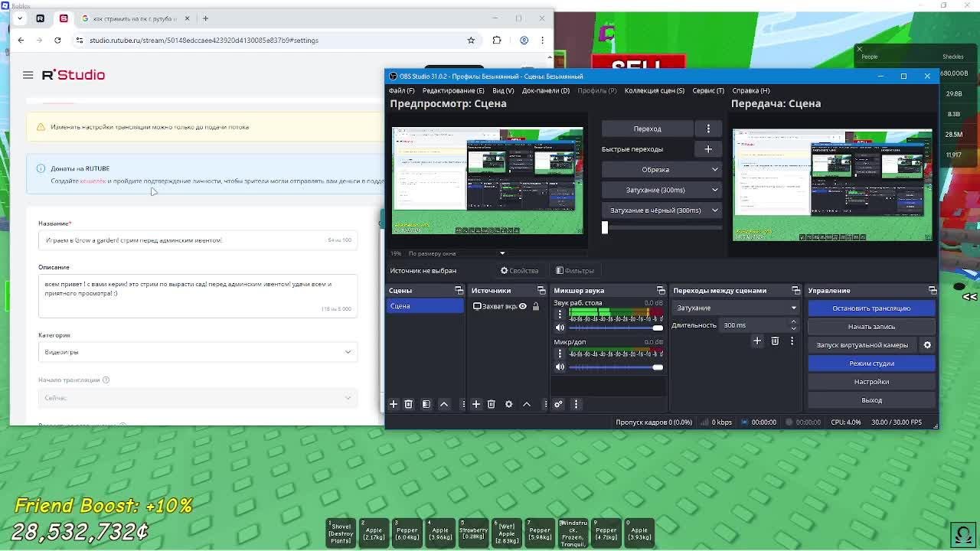Open scene filters icon in Scenes panel
The image size is (980, 551).
tap(426, 404)
